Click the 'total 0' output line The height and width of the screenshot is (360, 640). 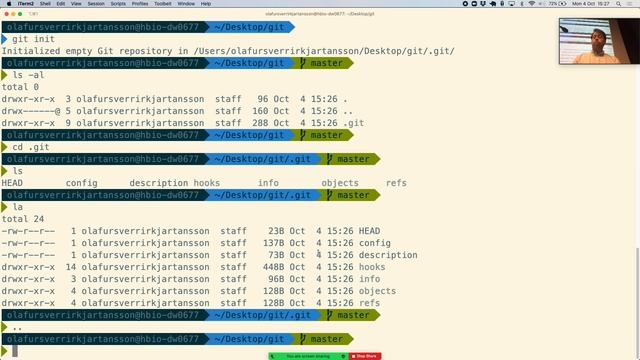tap(20, 87)
